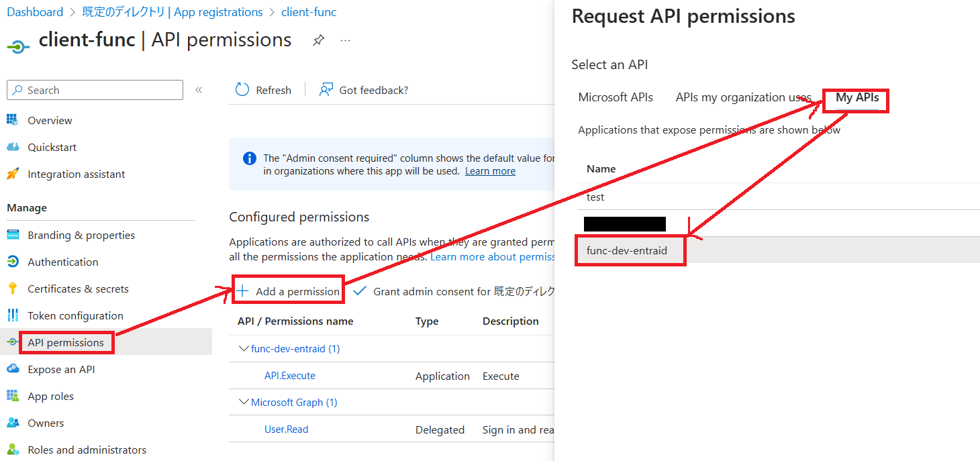Click inside the Search input field
Viewport: 980px width, 461px height.
pyautogui.click(x=94, y=89)
